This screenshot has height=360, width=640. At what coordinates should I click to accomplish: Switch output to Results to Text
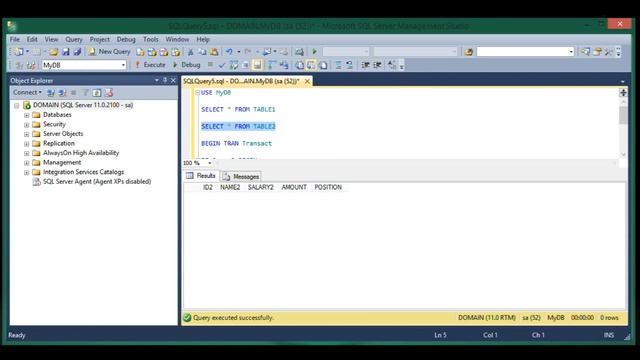pos(299,65)
